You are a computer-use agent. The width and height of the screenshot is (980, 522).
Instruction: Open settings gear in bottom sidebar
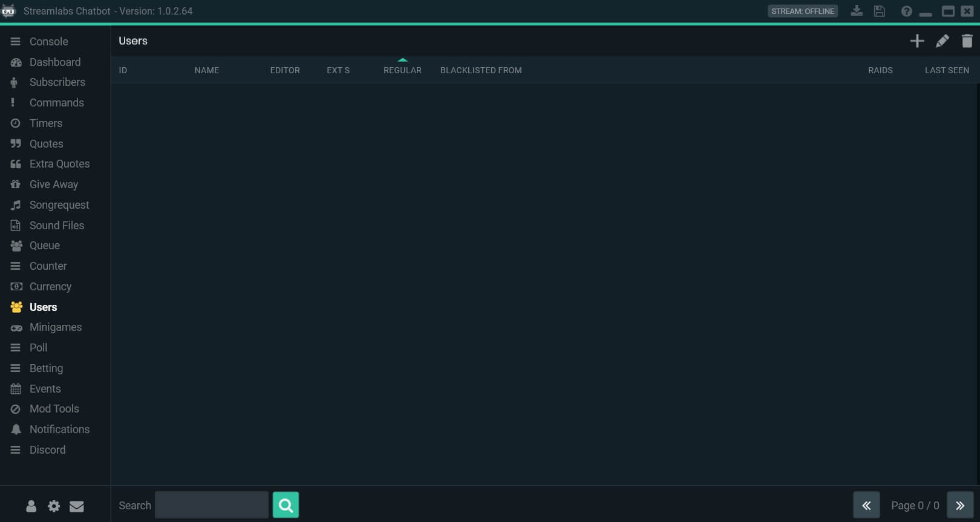[x=54, y=506]
